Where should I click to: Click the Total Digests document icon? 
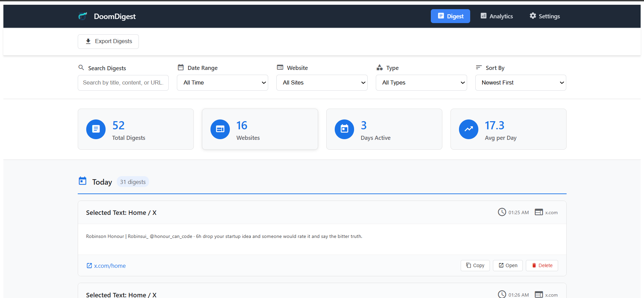[96, 129]
